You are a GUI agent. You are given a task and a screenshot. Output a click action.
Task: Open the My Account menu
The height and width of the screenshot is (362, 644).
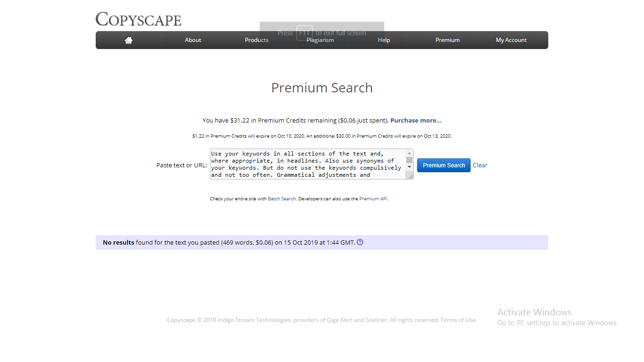pos(511,40)
